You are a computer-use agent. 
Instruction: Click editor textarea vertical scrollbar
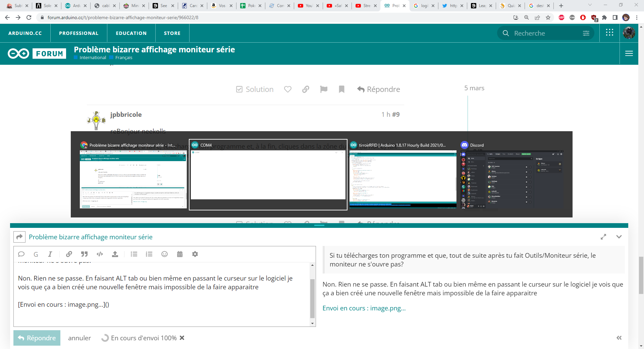pos(312,298)
